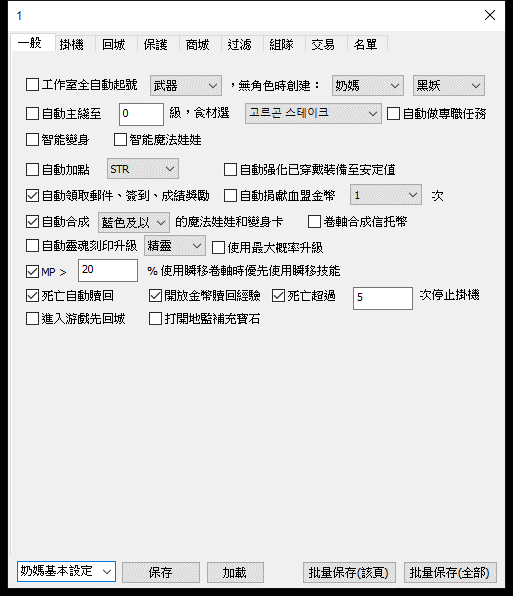Open the 精靈 soul engraving dropdown

174,246
